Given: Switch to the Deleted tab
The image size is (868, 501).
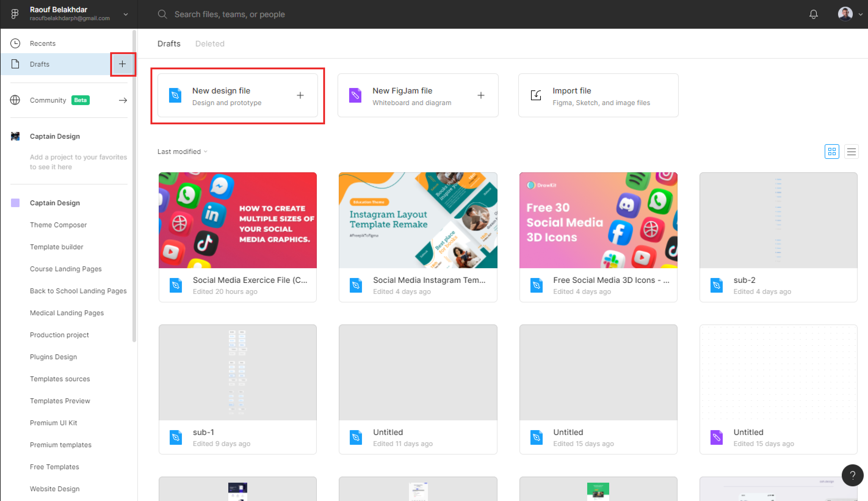Looking at the screenshot, I should click(210, 43).
